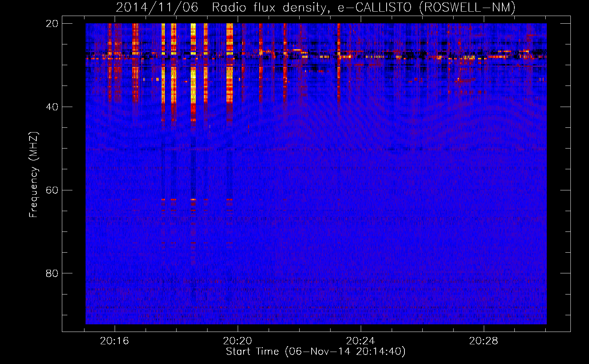Click the frequency tick label '60'

pos(52,190)
